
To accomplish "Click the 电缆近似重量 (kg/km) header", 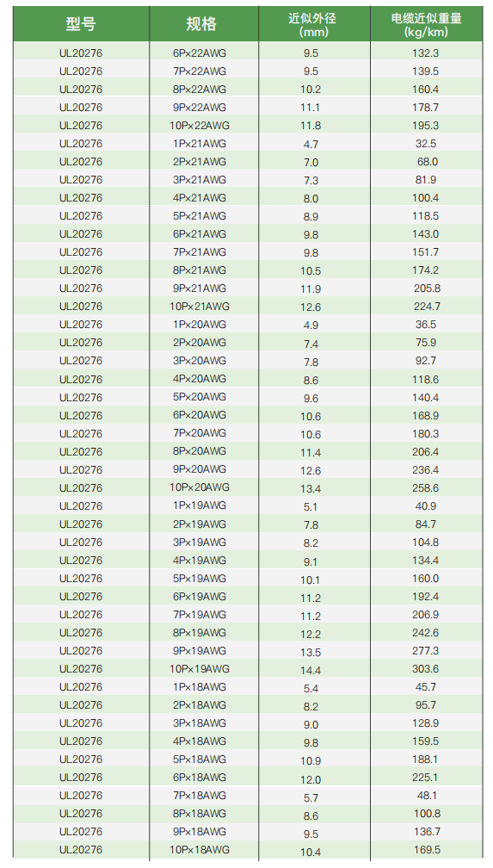I will click(x=426, y=25).
